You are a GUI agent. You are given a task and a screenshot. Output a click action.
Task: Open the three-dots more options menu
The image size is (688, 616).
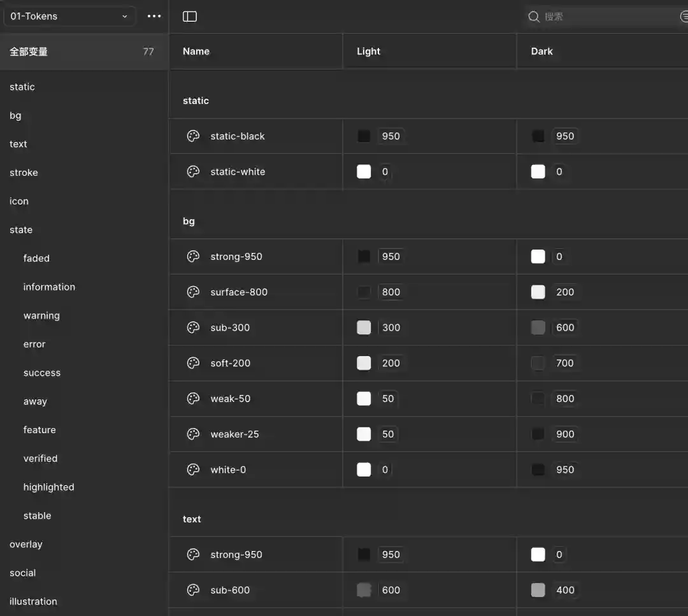click(x=154, y=17)
